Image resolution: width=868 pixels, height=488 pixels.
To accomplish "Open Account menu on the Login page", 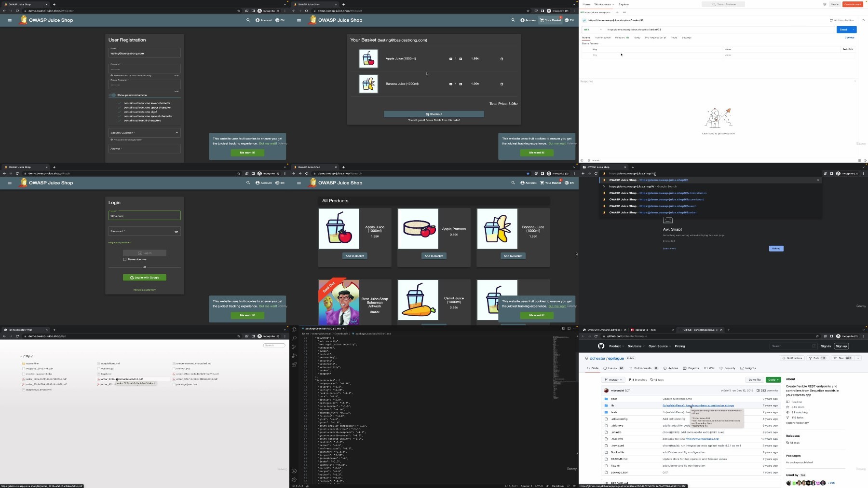I will pos(264,183).
